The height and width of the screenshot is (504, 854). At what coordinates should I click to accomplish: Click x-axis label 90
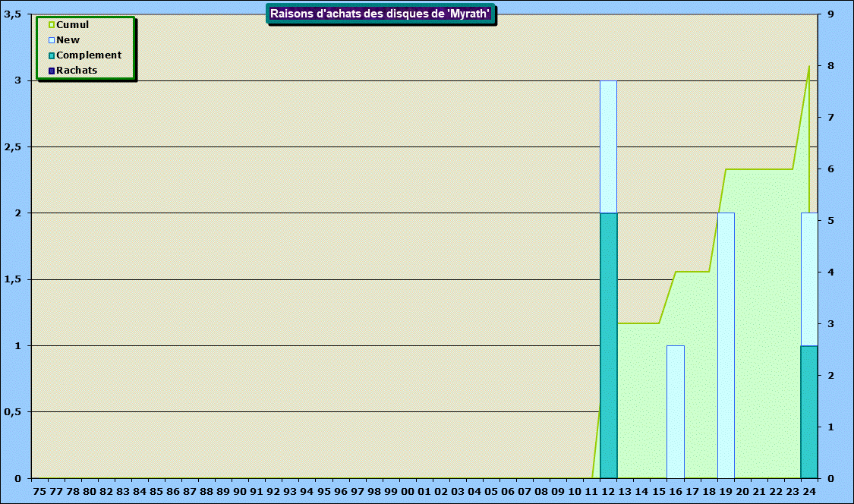point(240,491)
